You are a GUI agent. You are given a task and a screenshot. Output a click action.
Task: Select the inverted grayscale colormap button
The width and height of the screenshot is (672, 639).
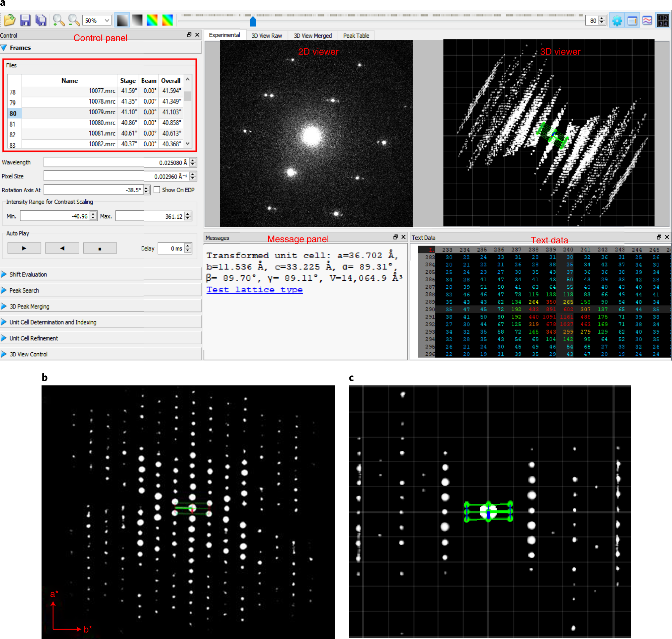(137, 20)
